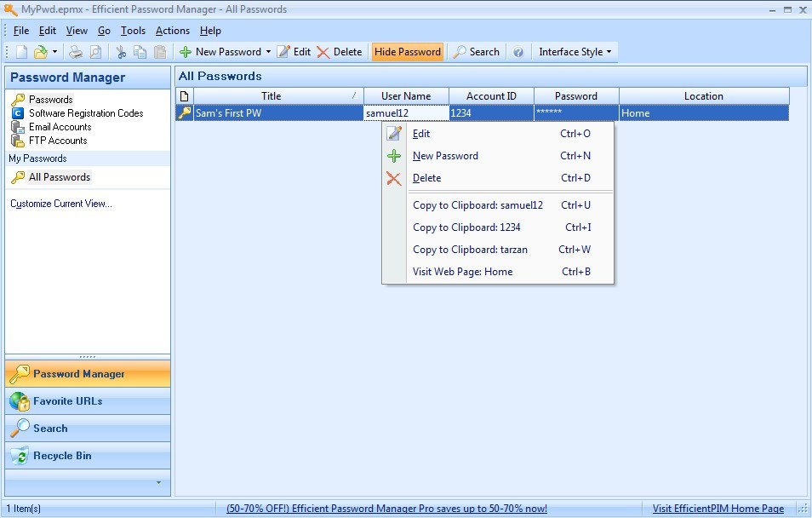Click the samuel12 user name cell
The image size is (812, 518).
pos(407,113)
